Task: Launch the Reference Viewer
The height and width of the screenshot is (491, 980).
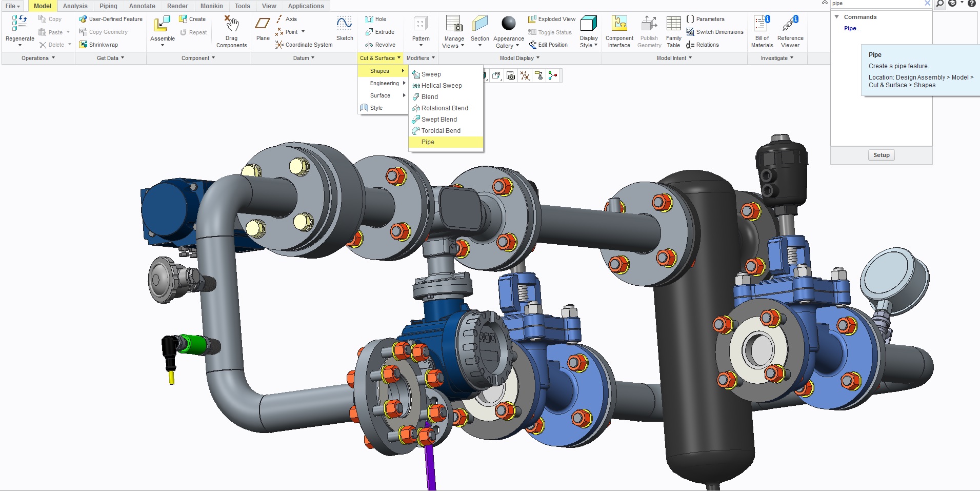Action: [790, 24]
